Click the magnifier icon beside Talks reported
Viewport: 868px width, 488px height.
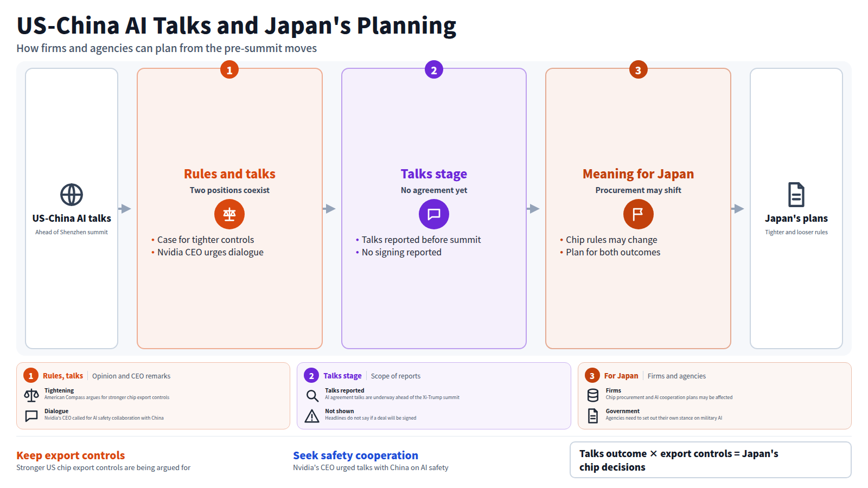coord(312,395)
